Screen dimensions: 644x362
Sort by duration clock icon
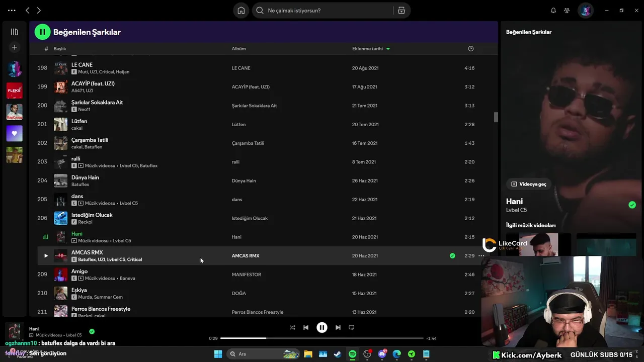[471, 49]
